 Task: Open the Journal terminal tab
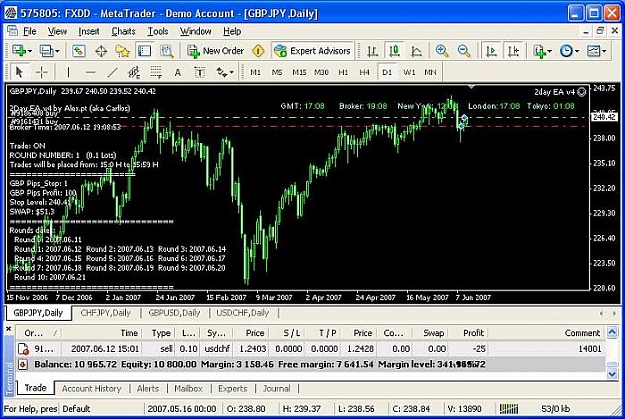click(x=276, y=388)
